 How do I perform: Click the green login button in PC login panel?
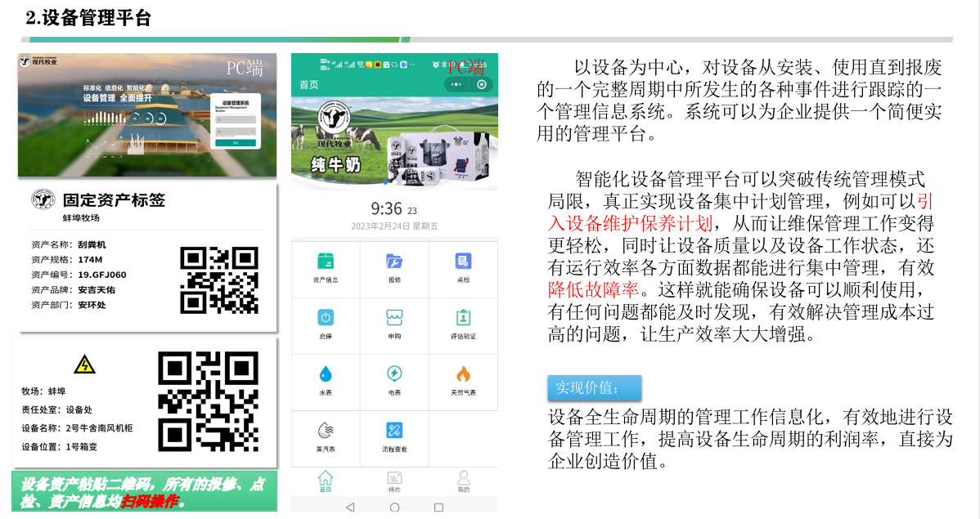236,143
